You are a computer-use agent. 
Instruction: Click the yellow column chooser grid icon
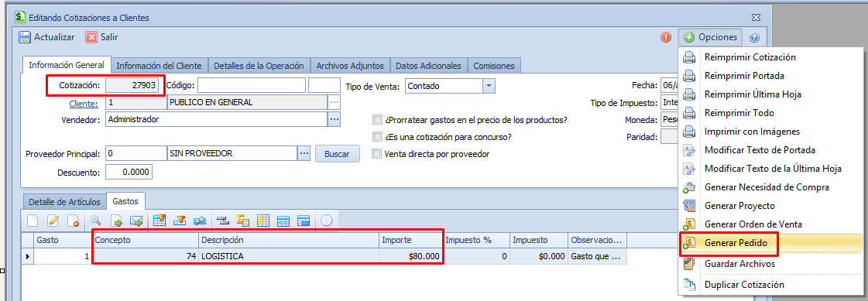(x=263, y=221)
